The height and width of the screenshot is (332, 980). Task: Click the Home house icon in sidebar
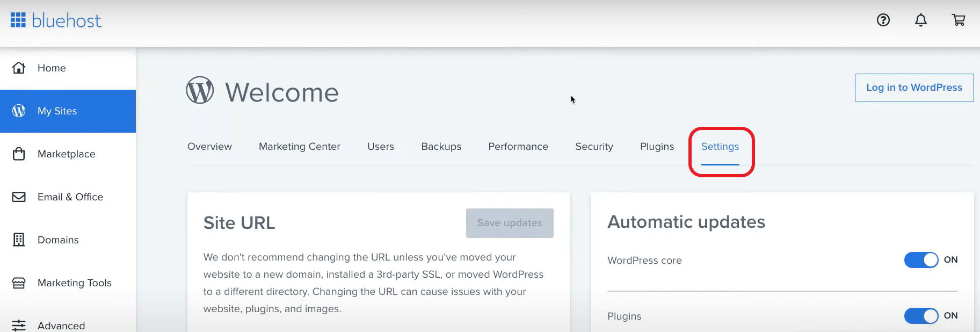click(19, 68)
